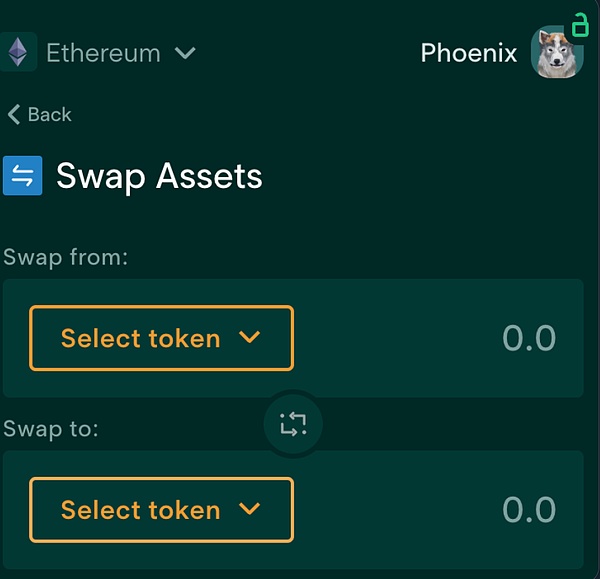Screen dimensions: 600x579
Task: Focus the Swap to amount field
Action: (528, 510)
